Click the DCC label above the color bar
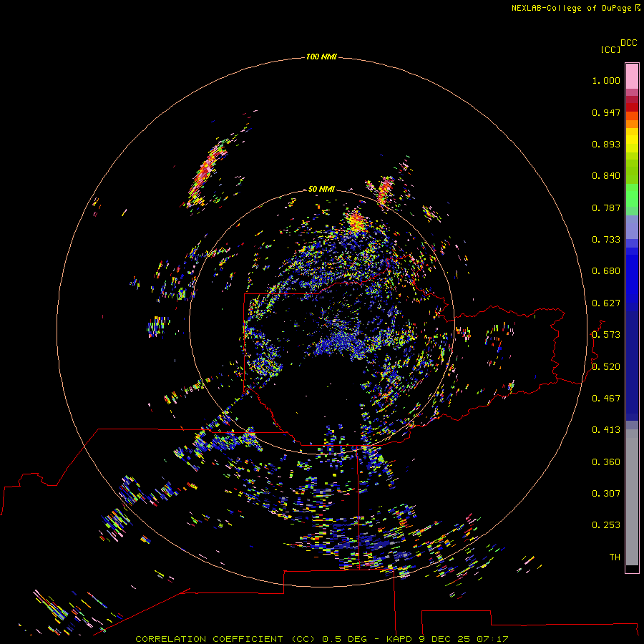This screenshot has width=644, height=644. [x=628, y=43]
